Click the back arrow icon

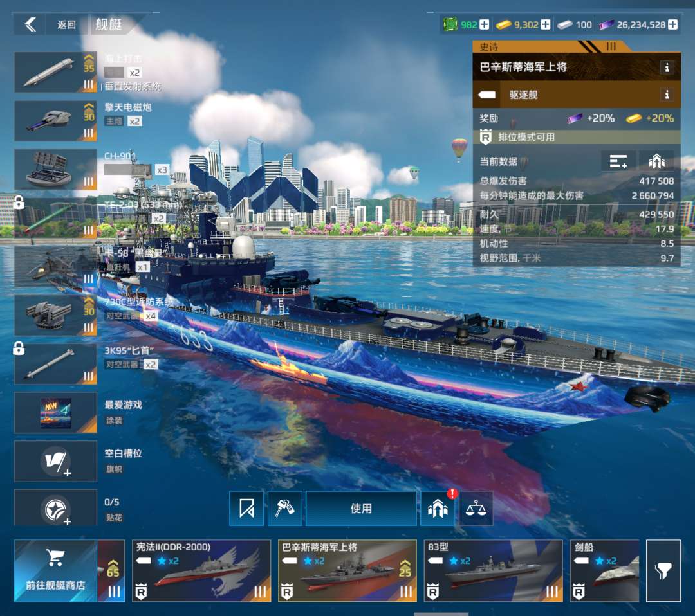(30, 25)
